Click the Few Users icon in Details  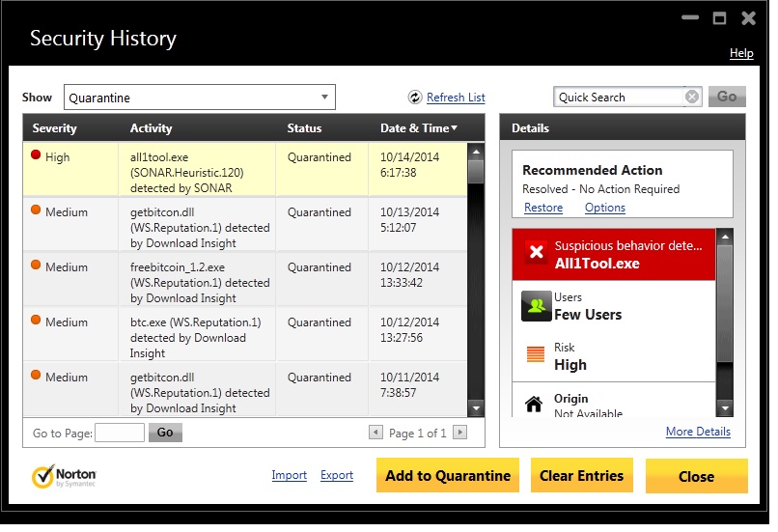pyautogui.click(x=535, y=306)
